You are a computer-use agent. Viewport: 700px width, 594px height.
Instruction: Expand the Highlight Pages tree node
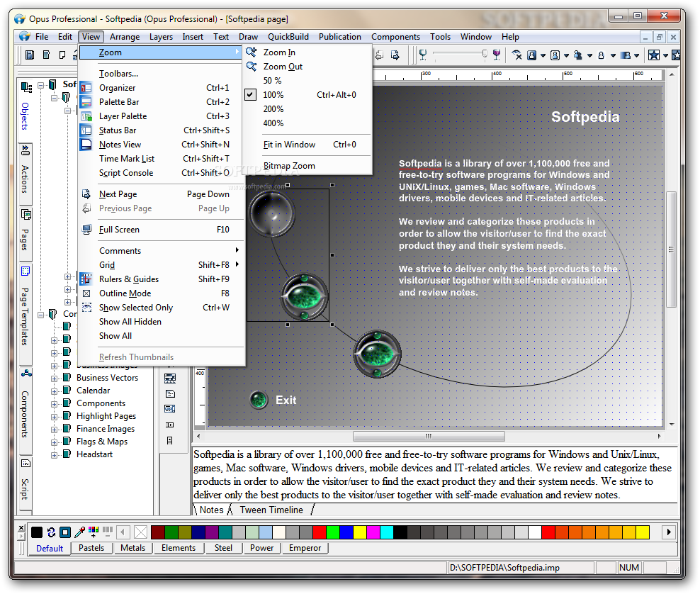pyautogui.click(x=54, y=417)
